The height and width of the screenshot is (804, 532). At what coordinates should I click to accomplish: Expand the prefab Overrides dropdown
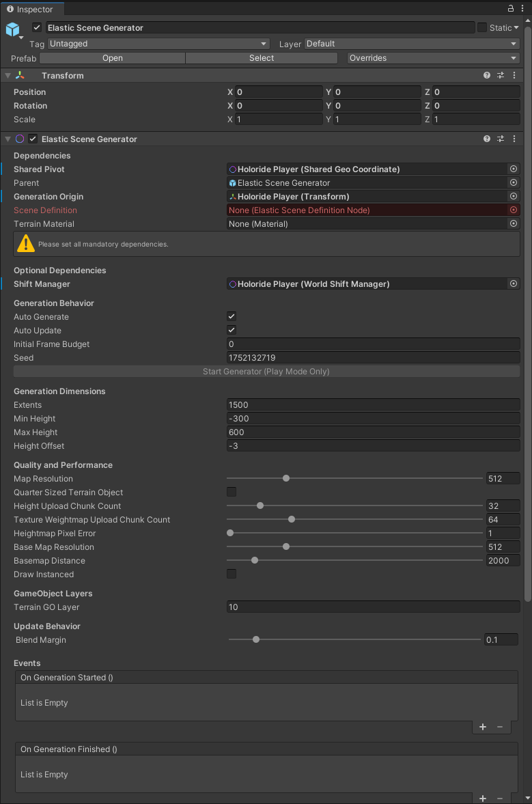tap(434, 58)
